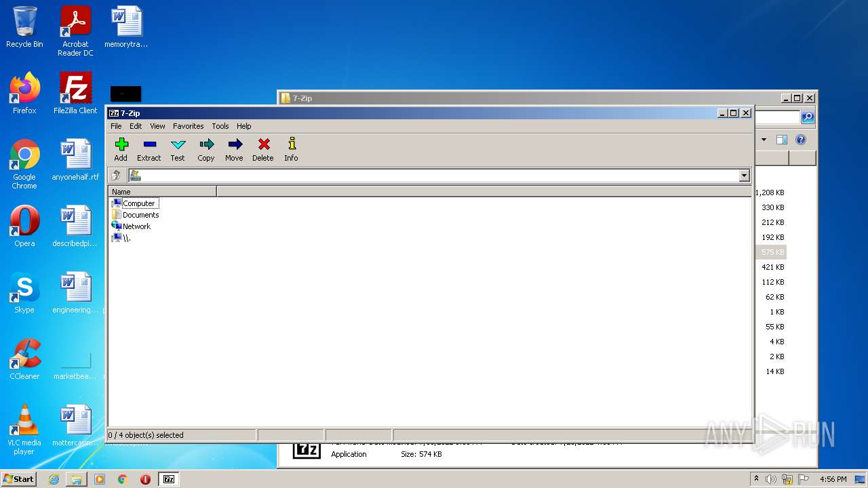Click the address path field
This screenshot has width=868, height=488.
coord(434,176)
